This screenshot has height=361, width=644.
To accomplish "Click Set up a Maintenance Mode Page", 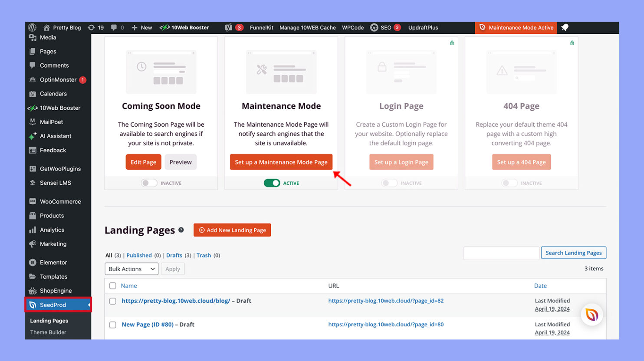I will coord(281,161).
